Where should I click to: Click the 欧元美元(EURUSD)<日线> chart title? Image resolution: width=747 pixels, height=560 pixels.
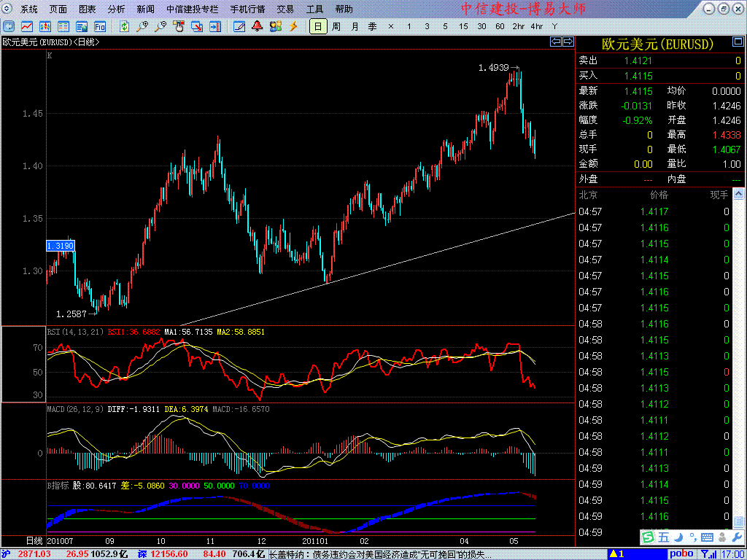pos(51,42)
